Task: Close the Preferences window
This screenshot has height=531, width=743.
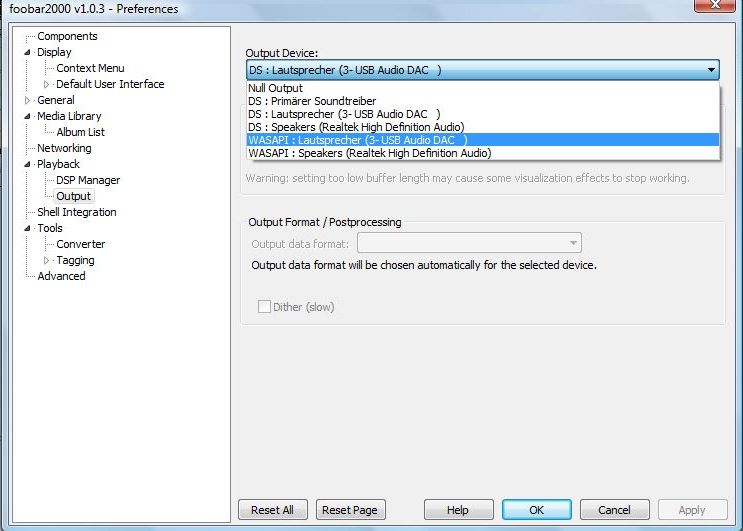Action: (716, 9)
